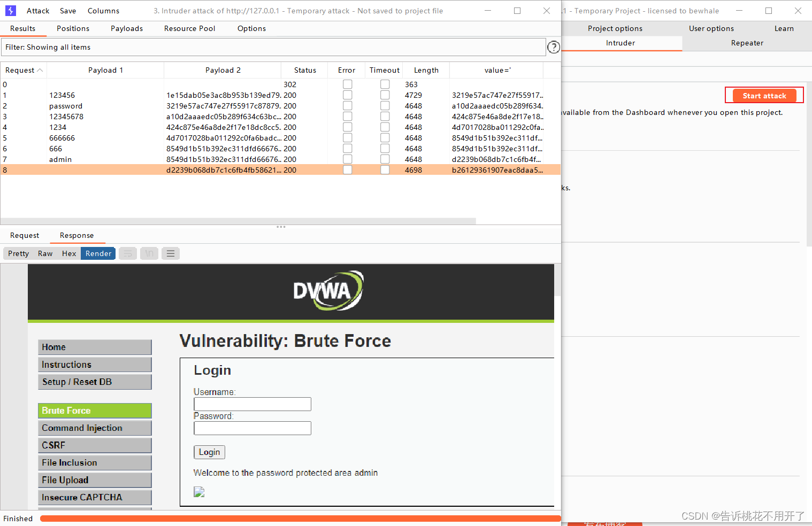This screenshot has width=812, height=526.
Task: Toggle Error checkbox for highlighted request 8
Action: (x=348, y=170)
